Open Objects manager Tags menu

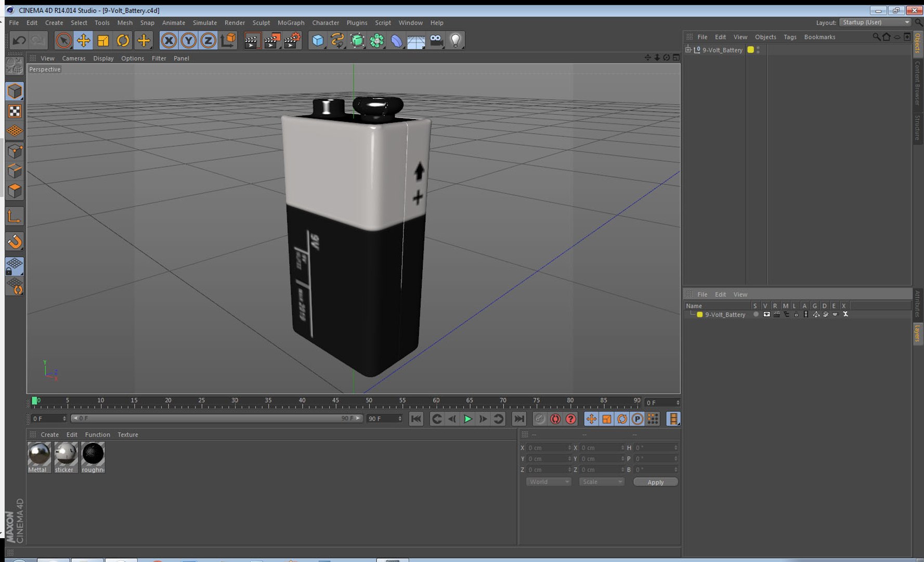pos(790,37)
